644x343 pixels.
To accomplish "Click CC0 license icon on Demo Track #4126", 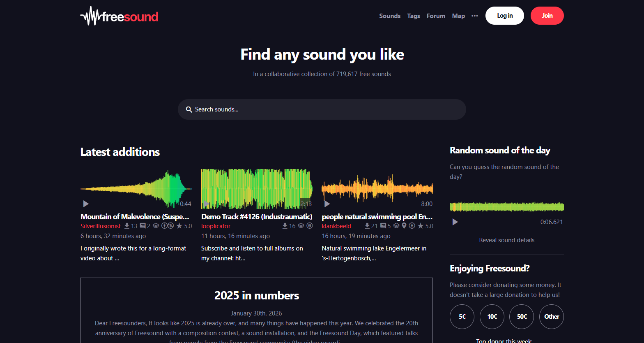I will tap(310, 226).
